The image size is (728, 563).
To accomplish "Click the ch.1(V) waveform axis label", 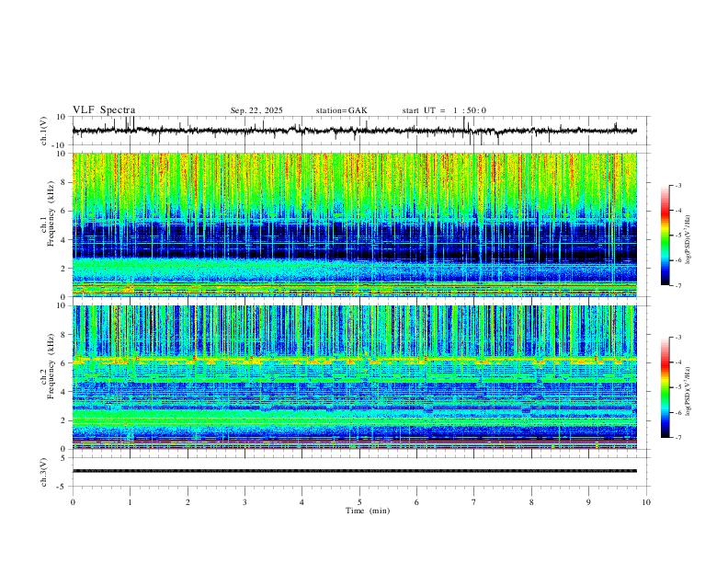I will click(44, 131).
